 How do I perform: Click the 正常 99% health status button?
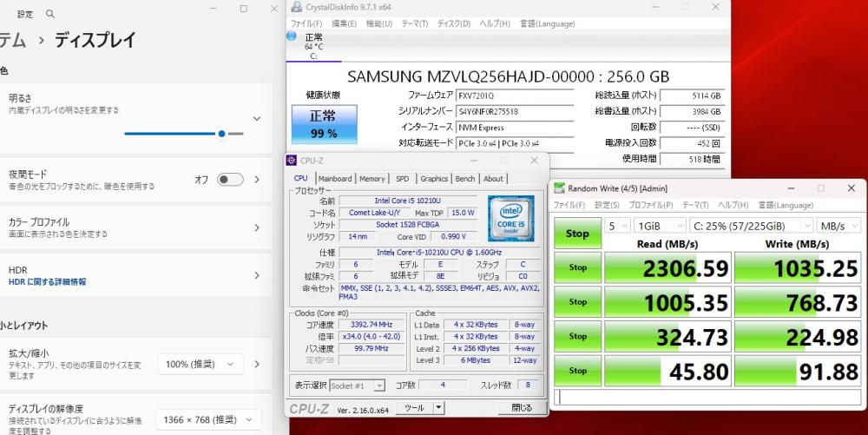(324, 124)
